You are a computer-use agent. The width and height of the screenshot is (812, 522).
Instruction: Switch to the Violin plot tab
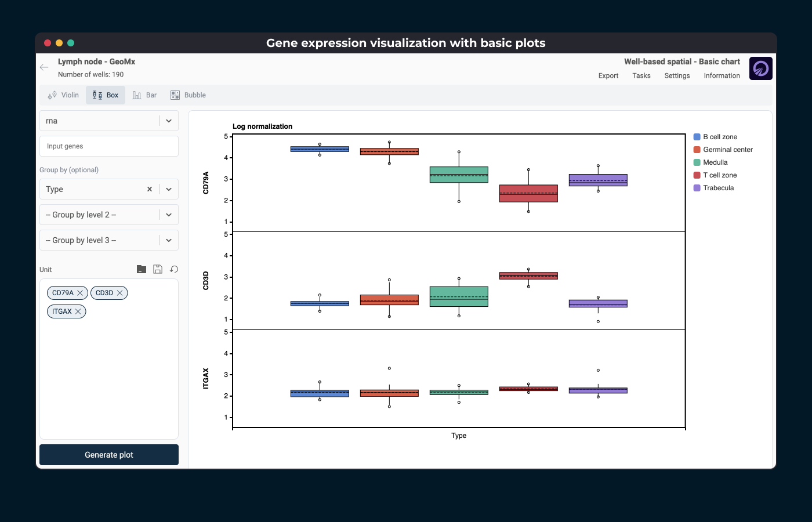64,95
